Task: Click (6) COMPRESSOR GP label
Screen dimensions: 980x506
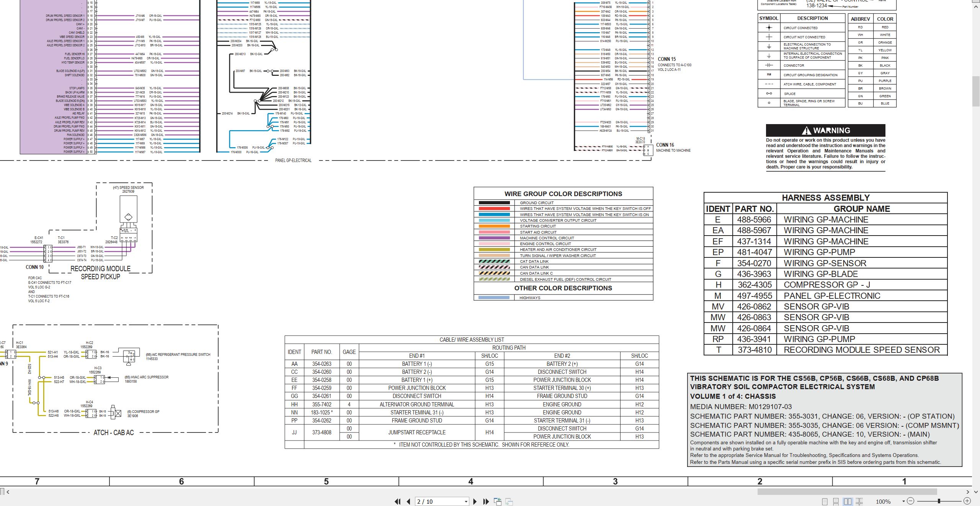Action: 143,411
